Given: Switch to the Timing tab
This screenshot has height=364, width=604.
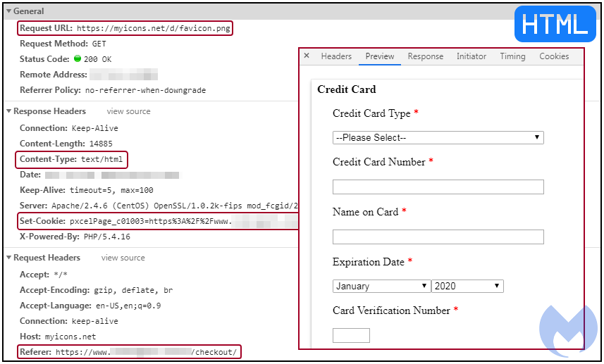Looking at the screenshot, I should pos(512,56).
